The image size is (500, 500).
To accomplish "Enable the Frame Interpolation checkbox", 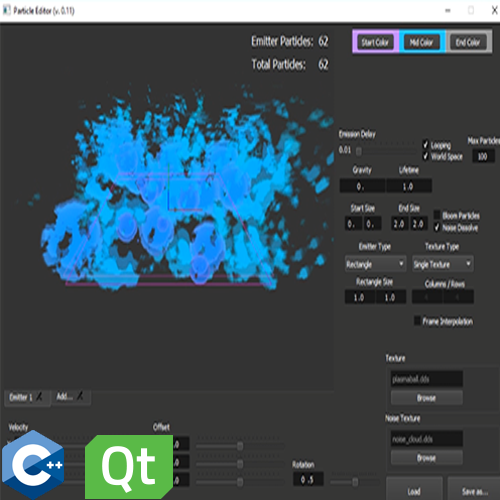I will (x=417, y=321).
